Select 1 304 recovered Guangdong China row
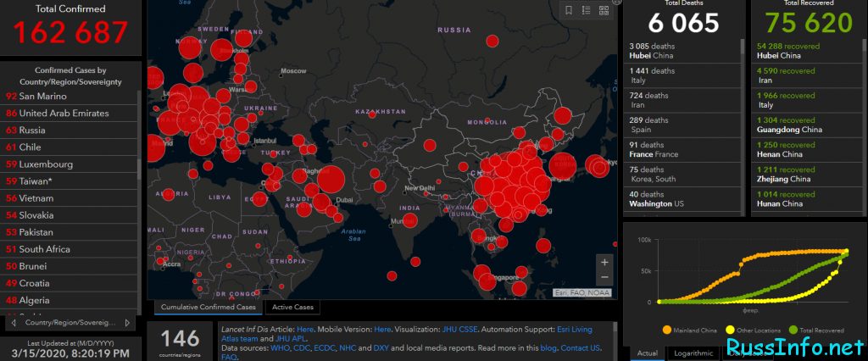 [x=805, y=125]
